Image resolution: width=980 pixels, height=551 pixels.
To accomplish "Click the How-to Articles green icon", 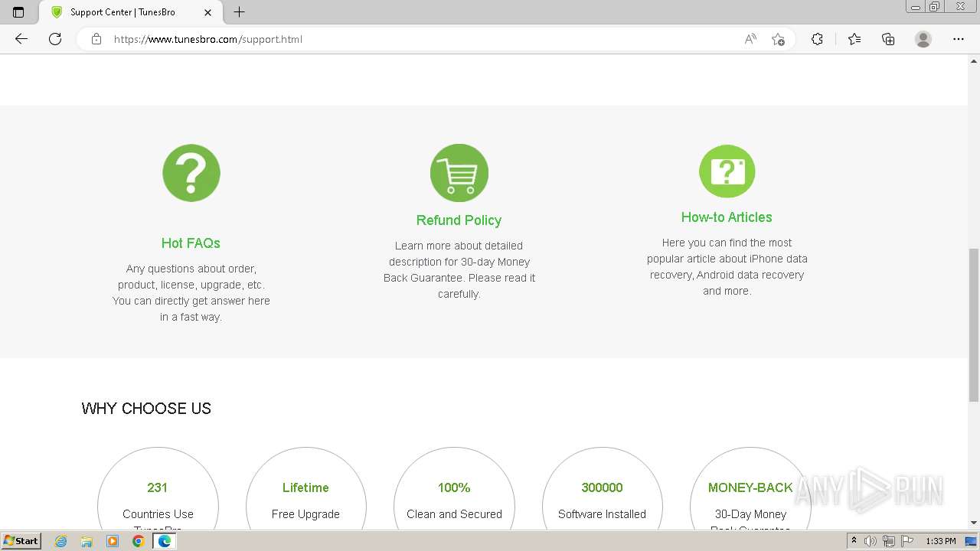I will coord(727,171).
